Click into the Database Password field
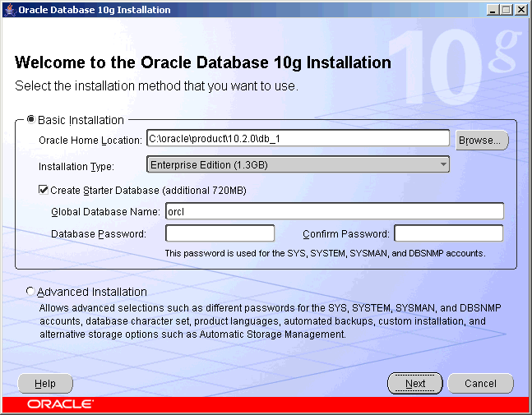Image resolution: width=532 pixels, height=415 pixels. pos(220,233)
